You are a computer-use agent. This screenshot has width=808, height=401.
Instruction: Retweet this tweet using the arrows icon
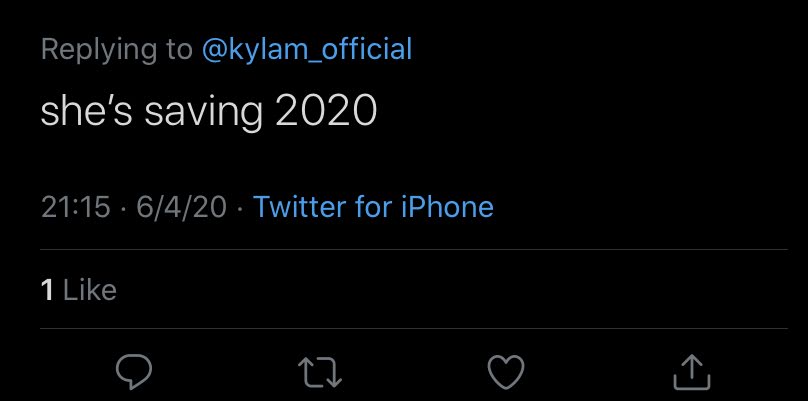321,372
